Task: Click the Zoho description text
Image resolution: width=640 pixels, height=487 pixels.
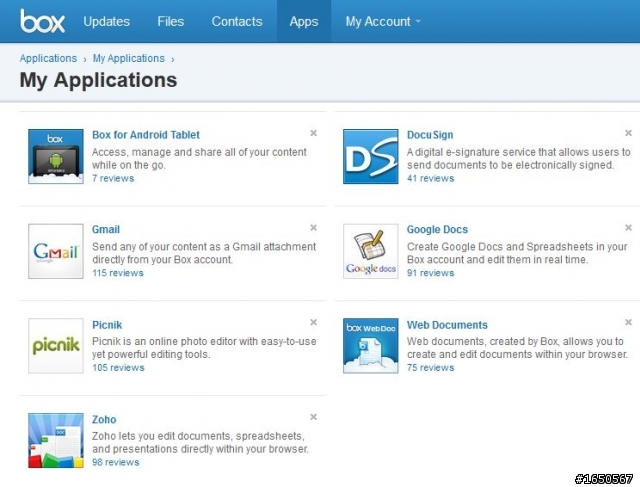Action: point(200,443)
